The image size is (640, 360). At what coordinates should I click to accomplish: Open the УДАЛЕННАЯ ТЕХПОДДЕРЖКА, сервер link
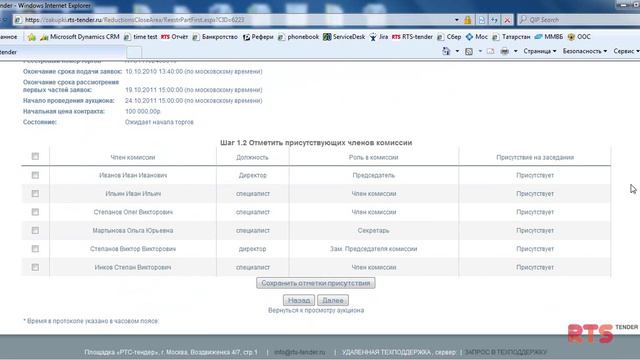click(399, 352)
